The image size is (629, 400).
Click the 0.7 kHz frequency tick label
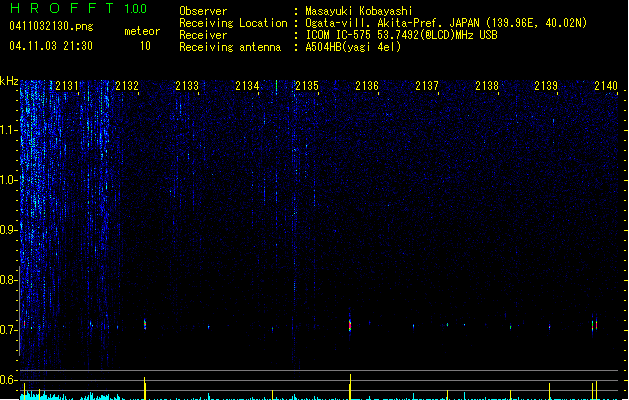pyautogui.click(x=8, y=330)
